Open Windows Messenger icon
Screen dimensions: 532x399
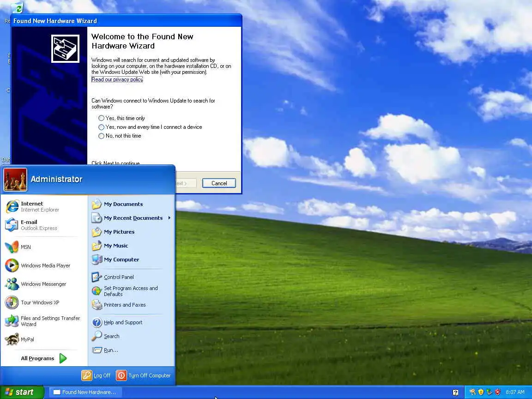(x=12, y=284)
